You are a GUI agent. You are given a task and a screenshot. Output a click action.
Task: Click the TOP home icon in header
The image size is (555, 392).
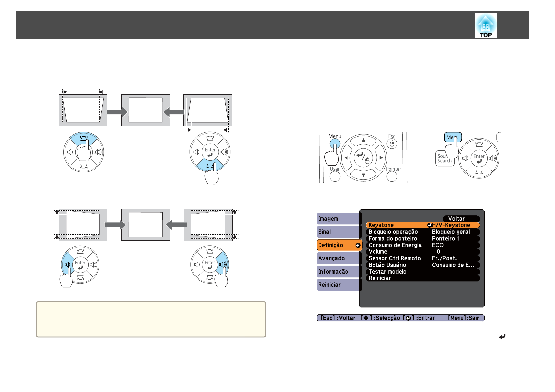(486, 25)
